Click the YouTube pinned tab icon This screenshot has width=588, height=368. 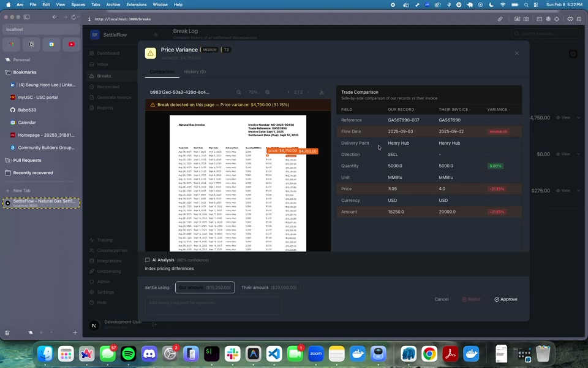point(72,44)
